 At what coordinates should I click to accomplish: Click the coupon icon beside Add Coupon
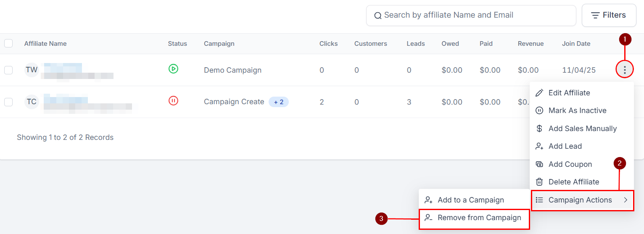(x=539, y=164)
